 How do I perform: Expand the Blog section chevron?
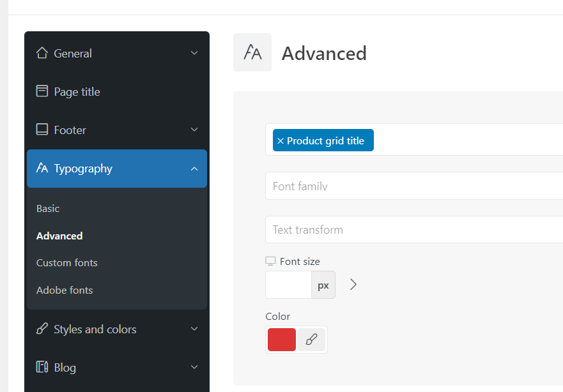(x=194, y=367)
